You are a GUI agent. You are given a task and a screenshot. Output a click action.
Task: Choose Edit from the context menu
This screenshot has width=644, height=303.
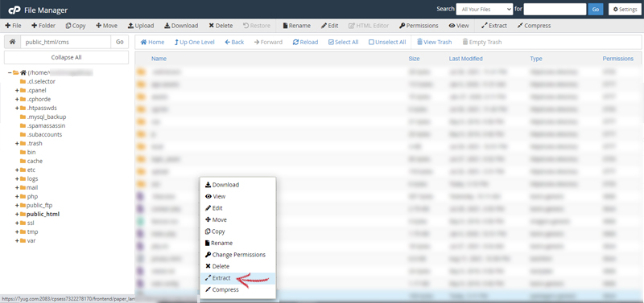(237, 208)
